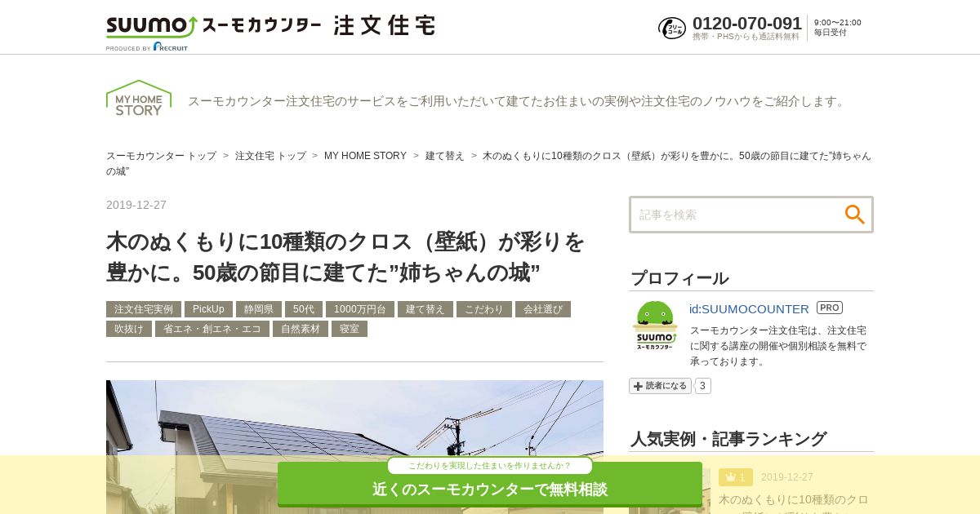Click the breadcrumb current article title text
This screenshot has height=514, width=980.
tap(488, 163)
